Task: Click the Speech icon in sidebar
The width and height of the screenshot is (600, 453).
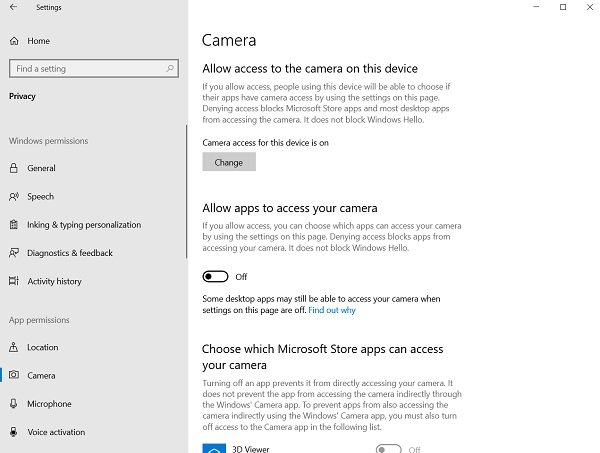Action: click(14, 197)
